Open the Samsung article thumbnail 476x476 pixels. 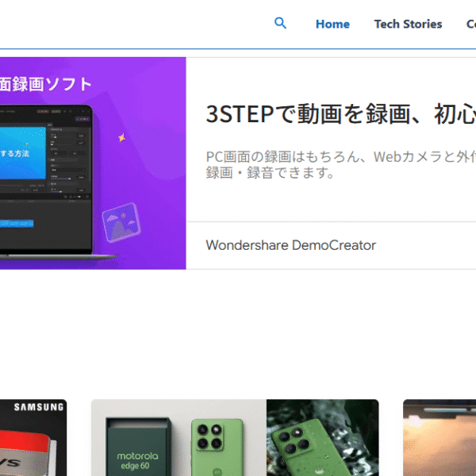[x=33, y=437]
